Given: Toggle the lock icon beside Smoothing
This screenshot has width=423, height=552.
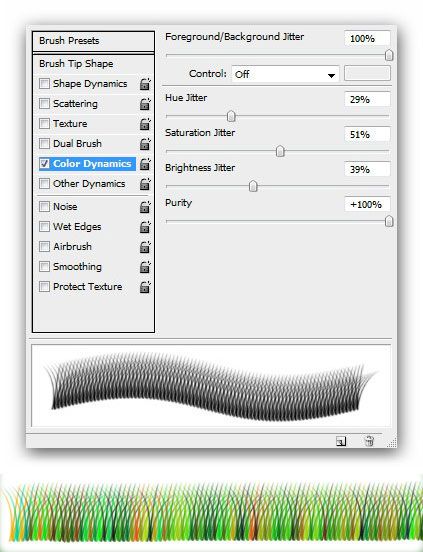Looking at the screenshot, I should click(145, 267).
